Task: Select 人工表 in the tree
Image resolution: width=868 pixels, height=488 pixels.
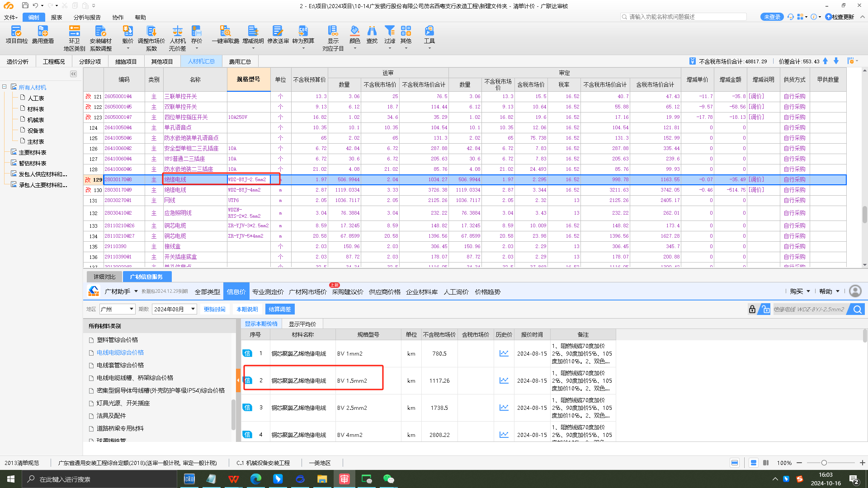Action: point(36,98)
